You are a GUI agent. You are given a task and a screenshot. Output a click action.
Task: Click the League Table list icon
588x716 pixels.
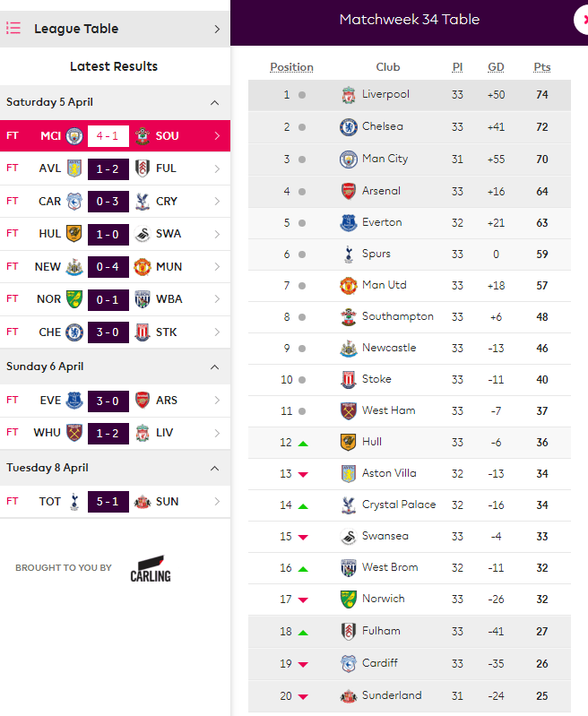tap(13, 29)
